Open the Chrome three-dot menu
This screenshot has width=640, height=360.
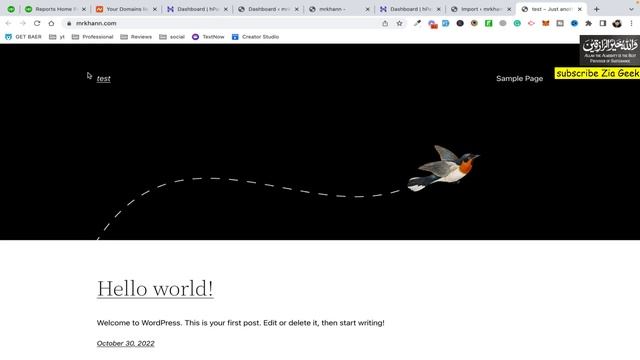[x=631, y=23]
